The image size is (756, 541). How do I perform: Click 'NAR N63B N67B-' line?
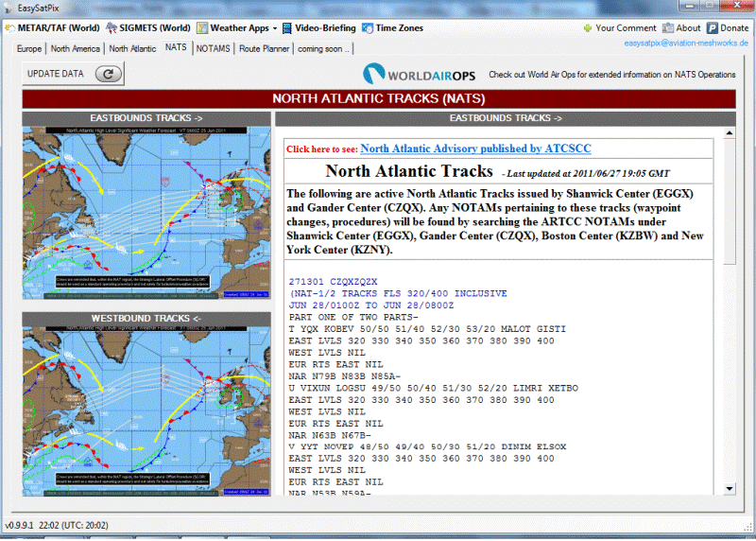[x=330, y=435]
